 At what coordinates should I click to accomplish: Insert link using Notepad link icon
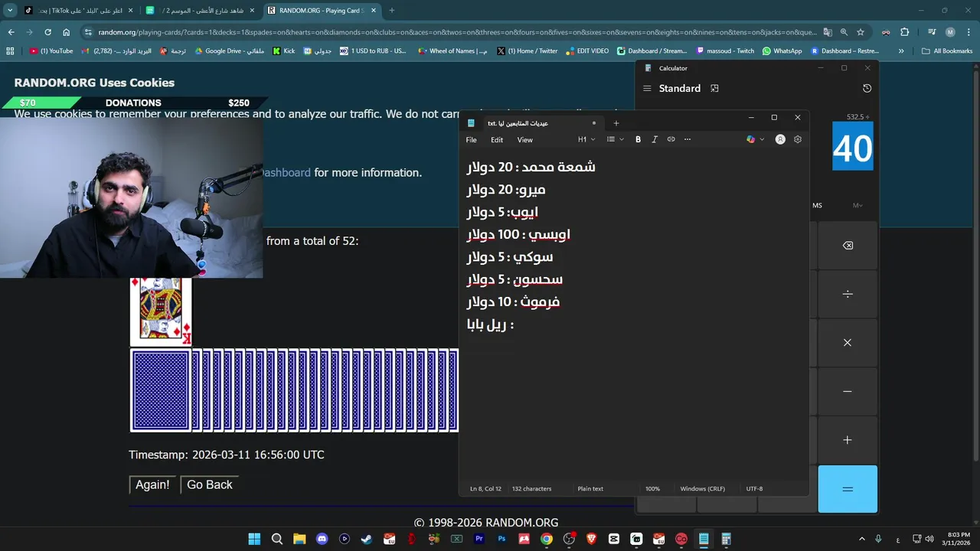coord(671,139)
